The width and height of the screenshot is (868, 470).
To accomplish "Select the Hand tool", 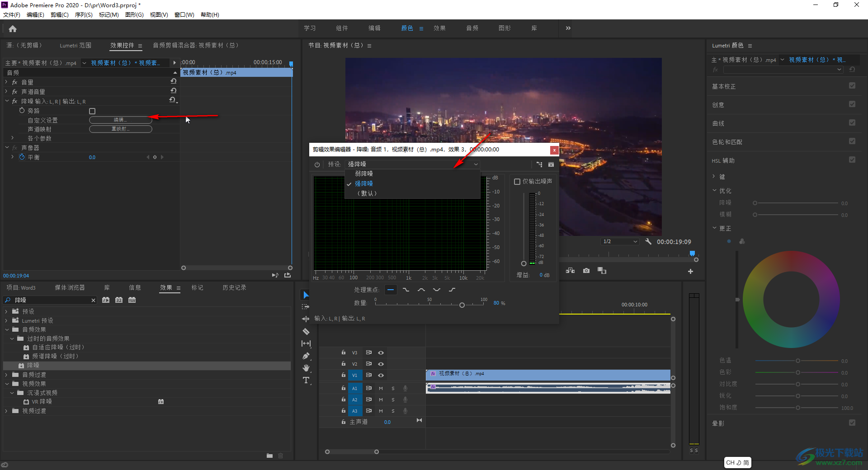I will pos(306,368).
